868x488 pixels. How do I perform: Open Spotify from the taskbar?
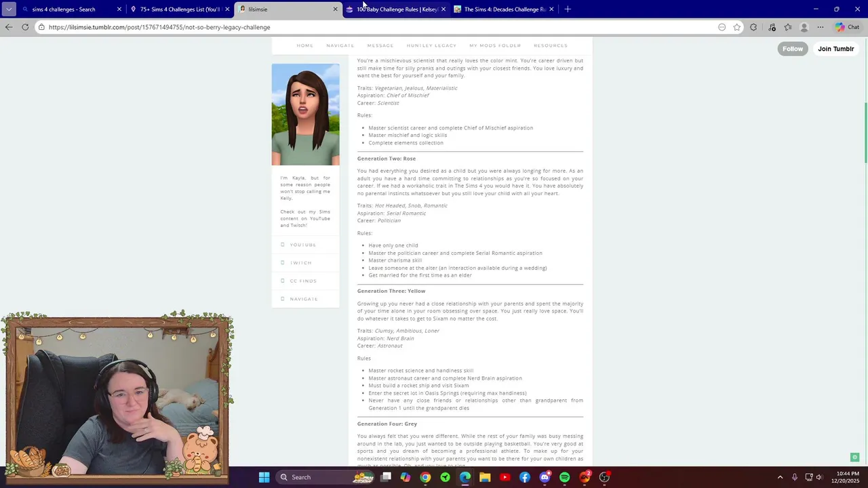(565, 477)
